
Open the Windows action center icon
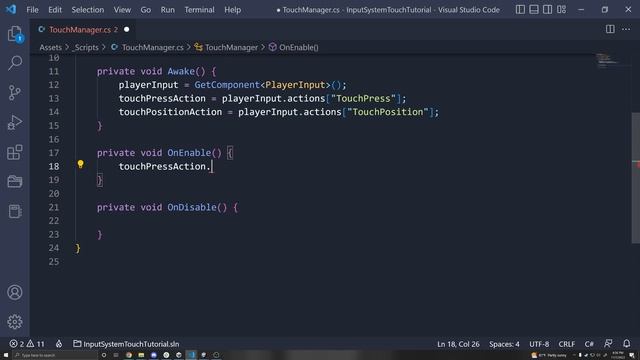pyautogui.click(x=632, y=355)
